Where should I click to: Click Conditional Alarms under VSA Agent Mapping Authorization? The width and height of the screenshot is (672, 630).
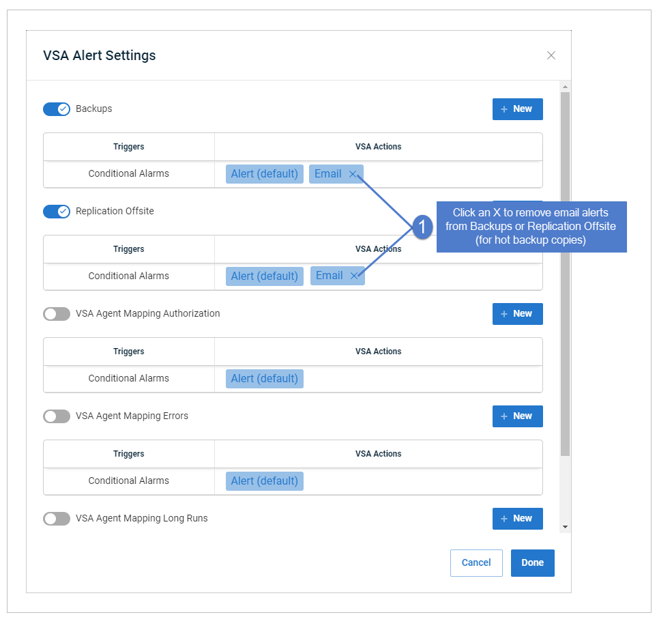tap(128, 378)
